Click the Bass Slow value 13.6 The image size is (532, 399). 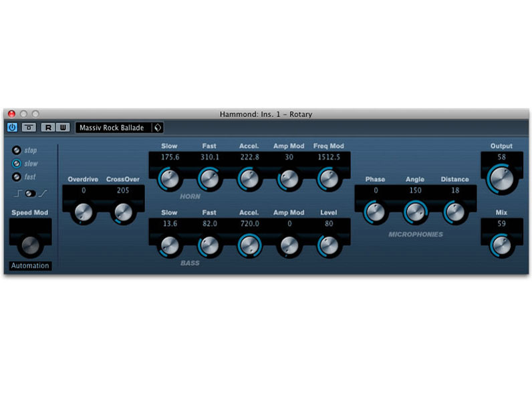[x=170, y=224]
